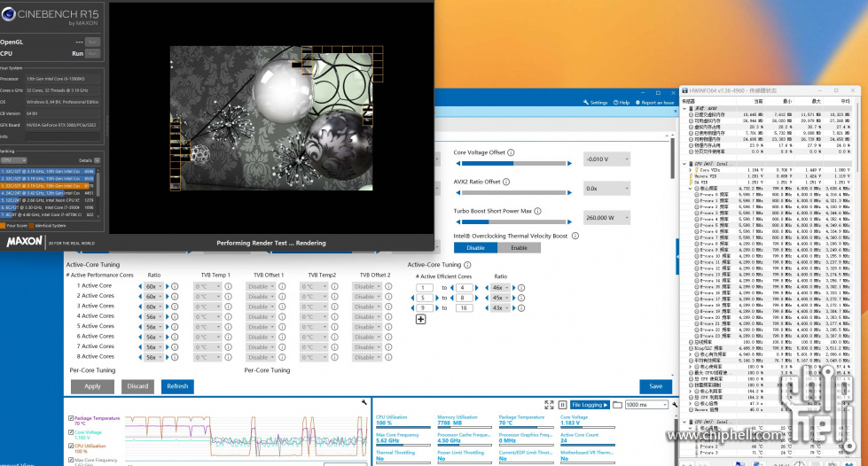The height and width of the screenshot is (466, 868).
Task: Open the 0.0x AVX2 offset dropdown
Action: pos(606,189)
